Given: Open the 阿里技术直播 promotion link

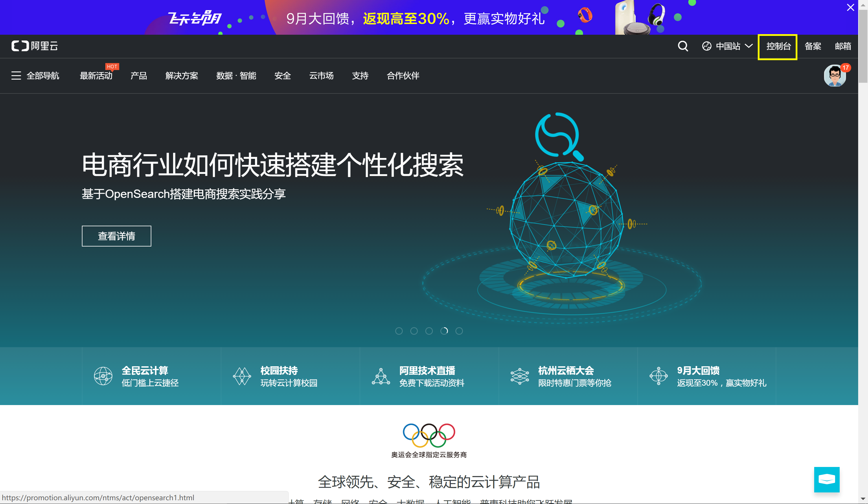Looking at the screenshot, I should (x=429, y=376).
